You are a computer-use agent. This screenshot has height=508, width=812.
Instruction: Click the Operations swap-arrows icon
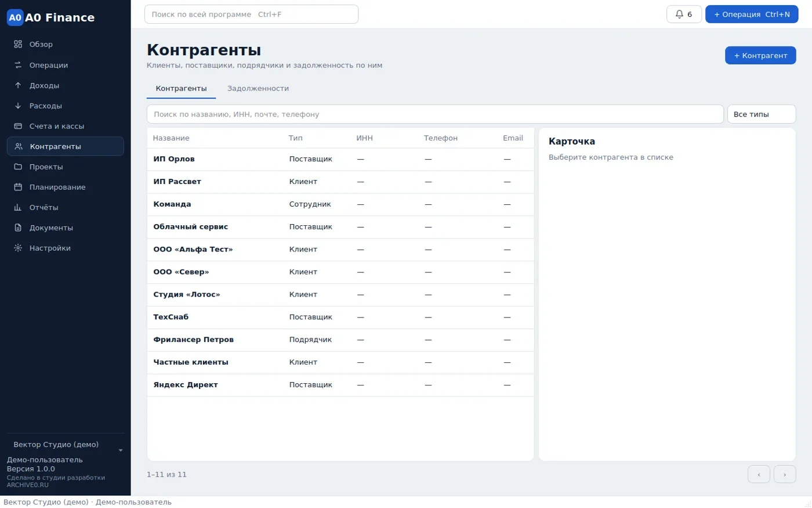[18, 65]
